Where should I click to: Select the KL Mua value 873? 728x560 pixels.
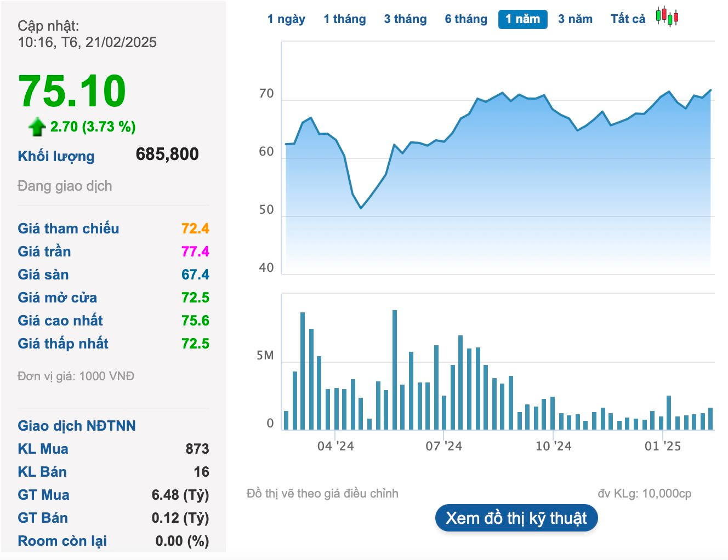click(197, 449)
